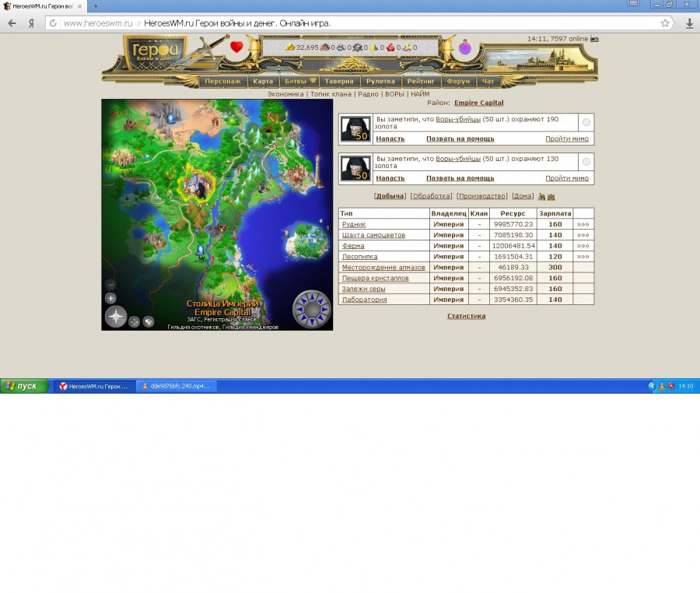700x593 pixels.
Task: Click Напасть for the 130 gold thieves
Action: pos(390,178)
